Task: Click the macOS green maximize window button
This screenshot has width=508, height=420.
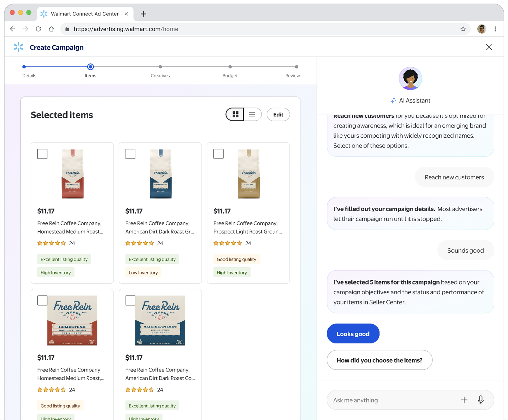Action: pos(29,13)
